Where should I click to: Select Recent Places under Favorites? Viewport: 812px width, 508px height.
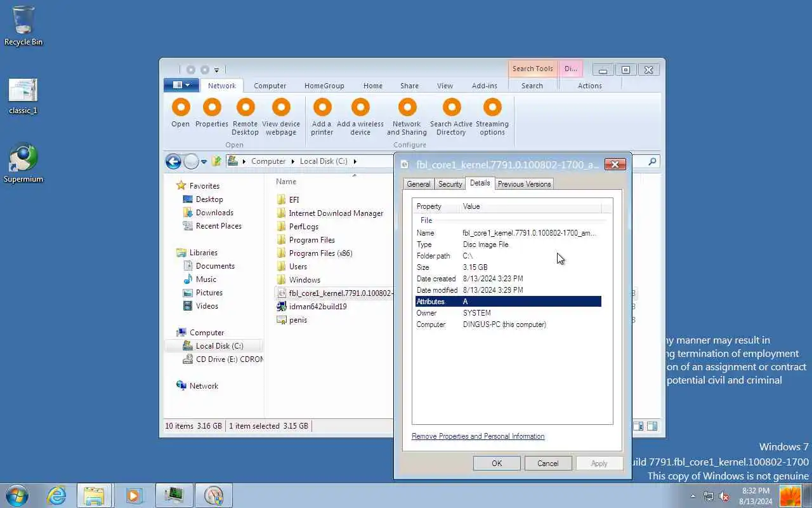pyautogui.click(x=213, y=226)
